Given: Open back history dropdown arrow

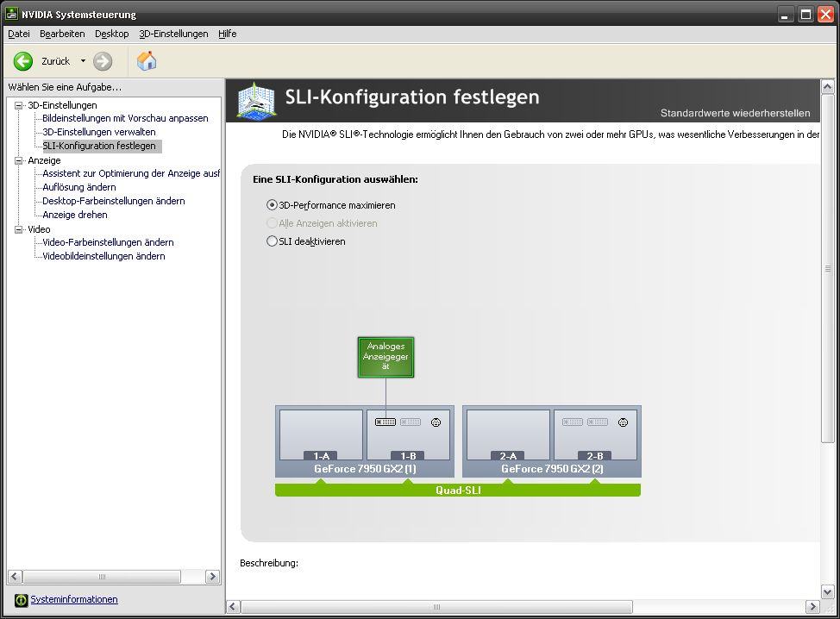Looking at the screenshot, I should coord(83,61).
